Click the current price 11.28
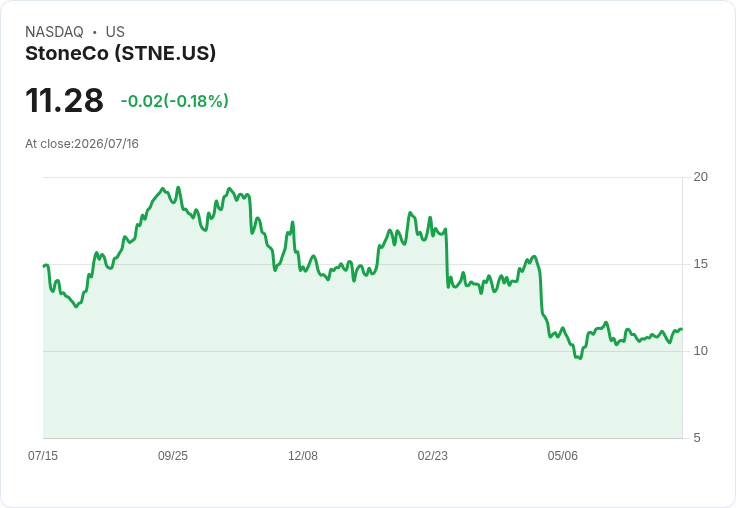Image resolution: width=736 pixels, height=508 pixels. [64, 100]
